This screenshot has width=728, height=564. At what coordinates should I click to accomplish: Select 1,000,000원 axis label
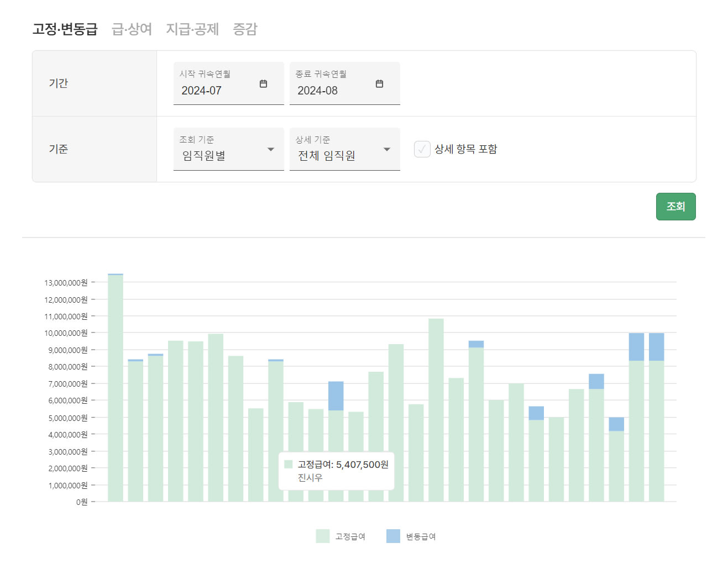[x=67, y=486]
